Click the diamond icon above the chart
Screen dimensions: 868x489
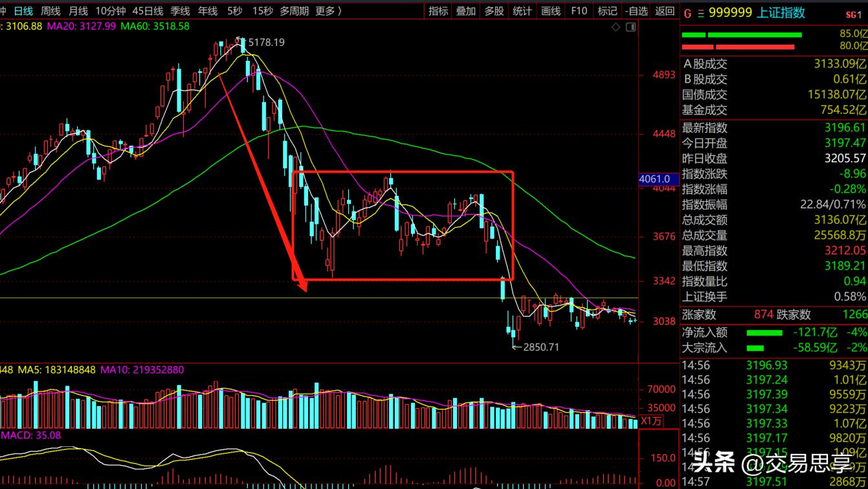click(616, 27)
